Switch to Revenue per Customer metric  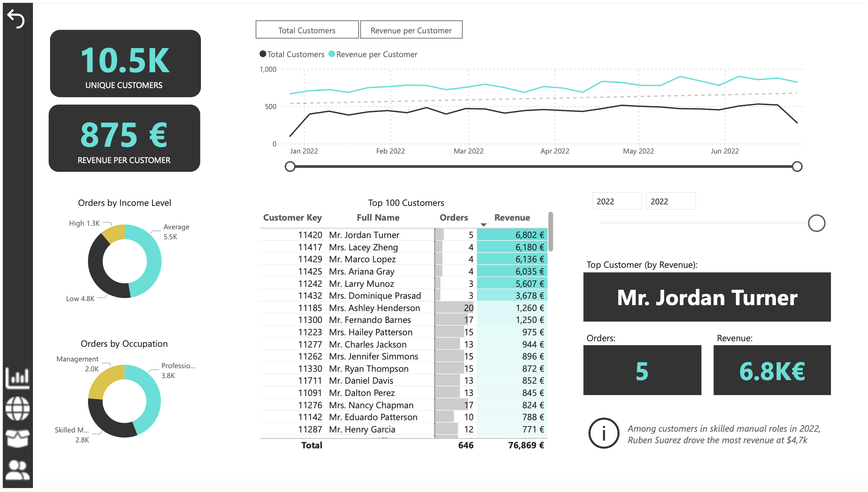click(x=411, y=30)
